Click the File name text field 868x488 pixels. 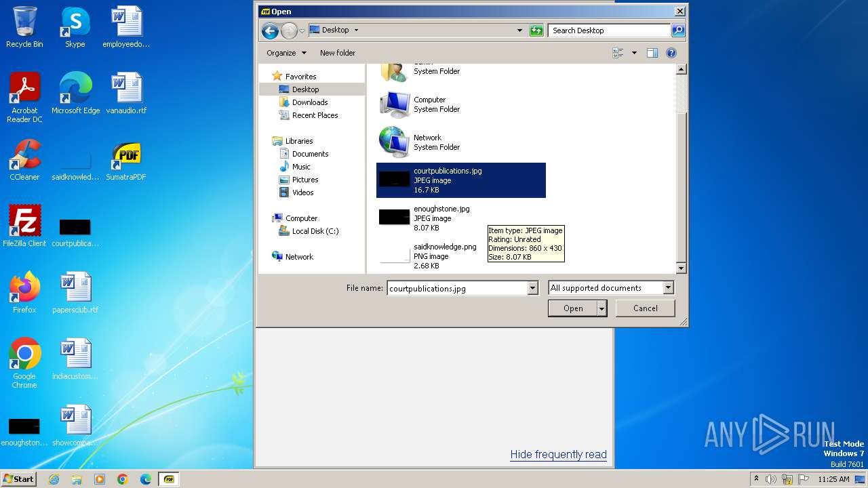457,289
